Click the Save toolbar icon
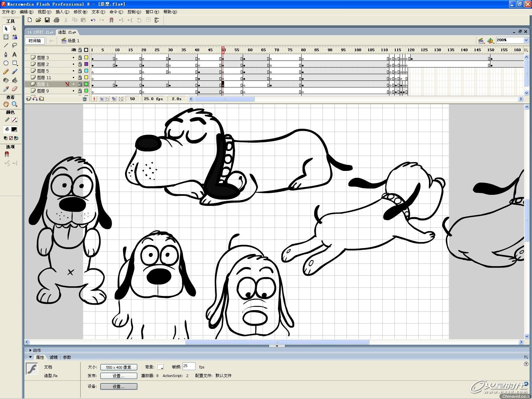 tap(47, 20)
